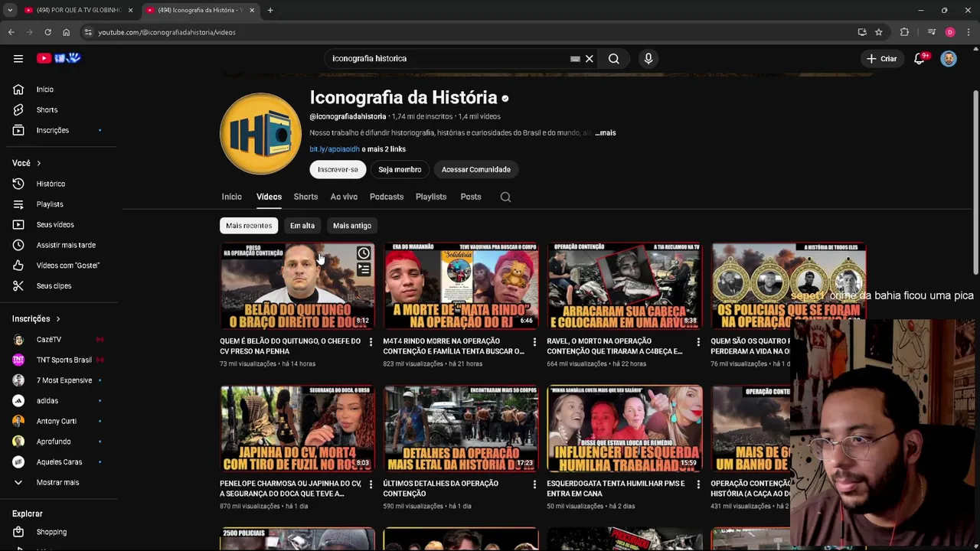Viewport: 980px width, 551px height.
Task: Start voice search with microphone
Action: (x=648, y=58)
